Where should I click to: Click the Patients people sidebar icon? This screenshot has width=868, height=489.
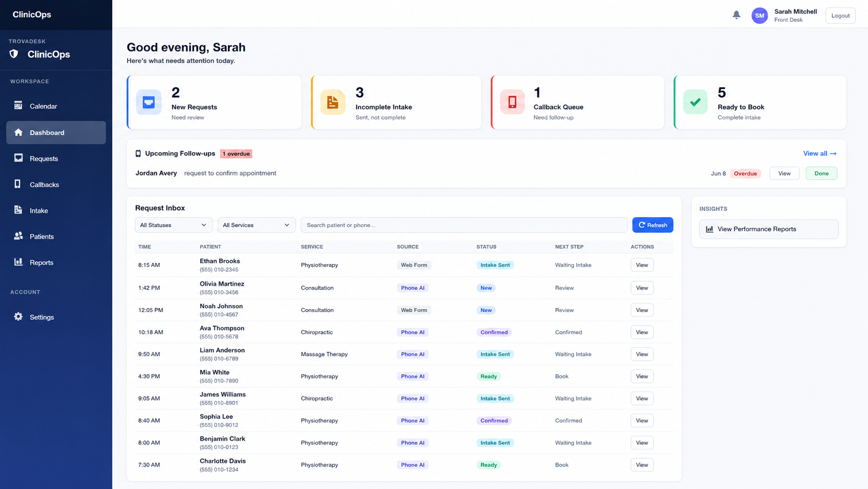18,236
